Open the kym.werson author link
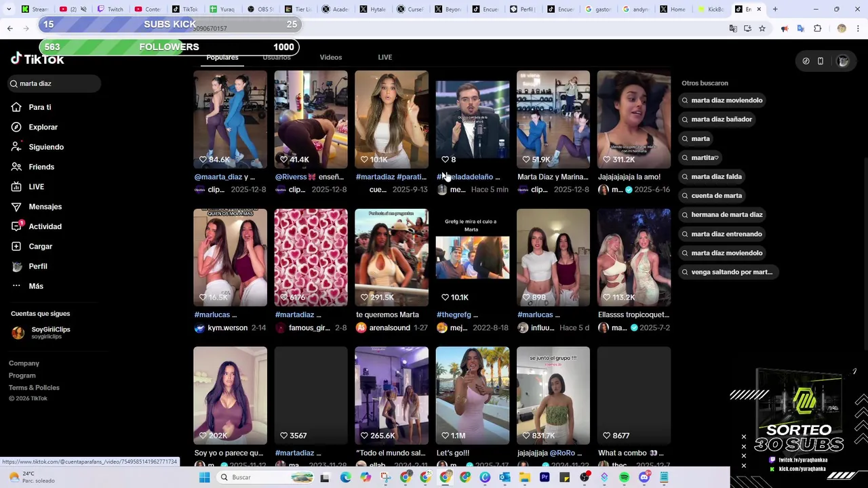This screenshot has height=488, width=868. pyautogui.click(x=229, y=327)
